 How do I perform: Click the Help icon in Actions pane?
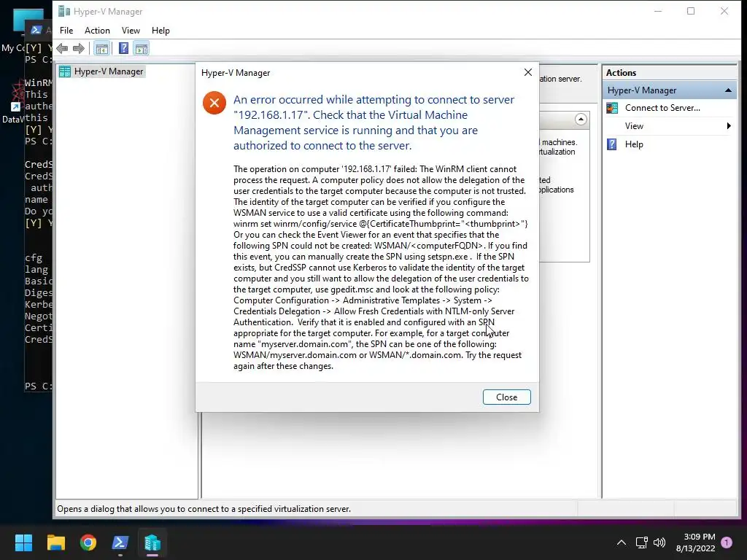[612, 144]
